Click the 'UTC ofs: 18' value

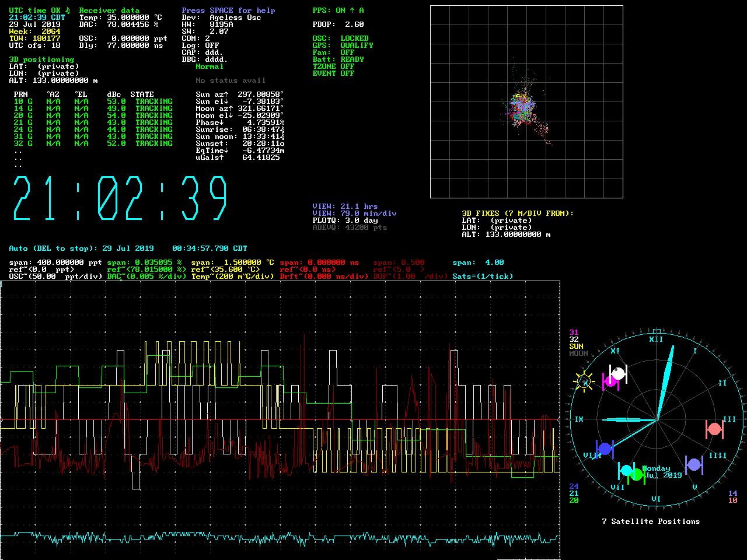34,45
